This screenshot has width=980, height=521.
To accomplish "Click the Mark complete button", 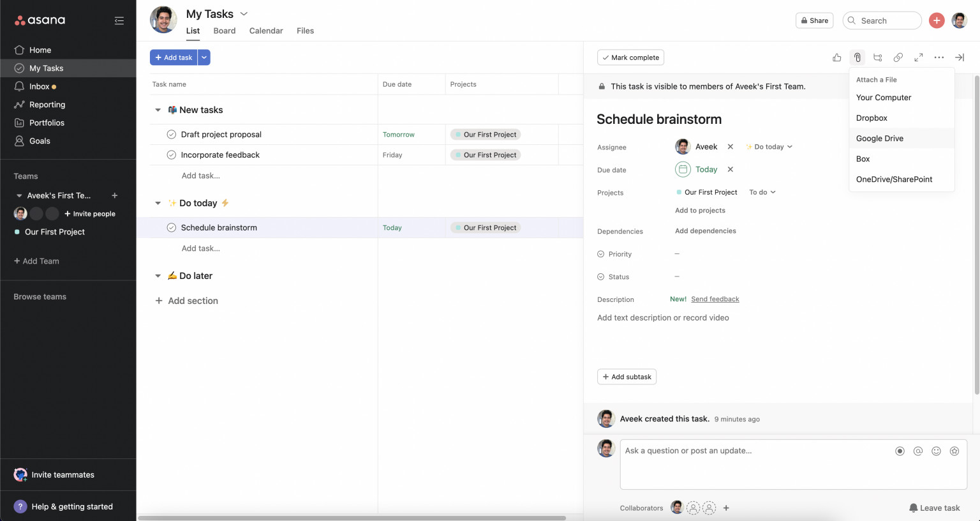I will coord(630,57).
